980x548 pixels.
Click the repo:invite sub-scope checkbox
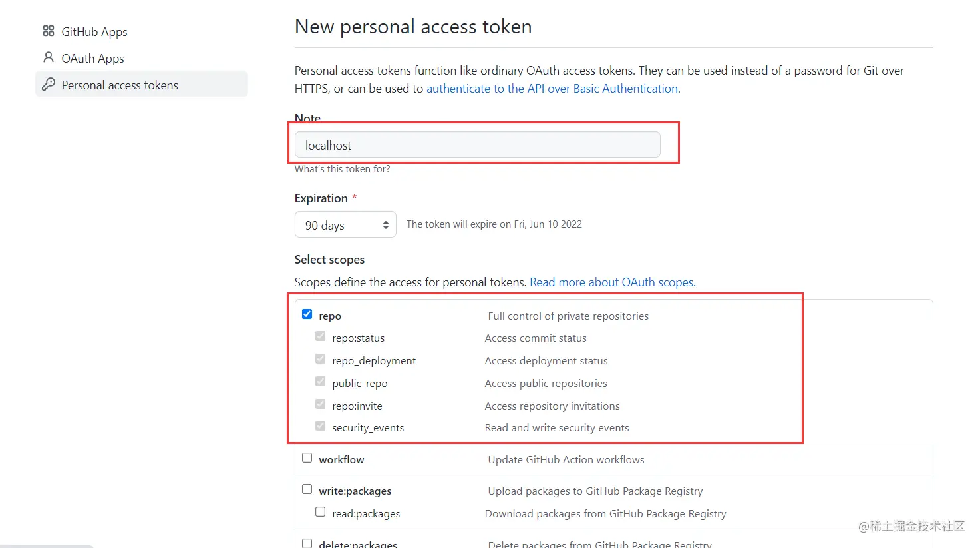pos(321,404)
